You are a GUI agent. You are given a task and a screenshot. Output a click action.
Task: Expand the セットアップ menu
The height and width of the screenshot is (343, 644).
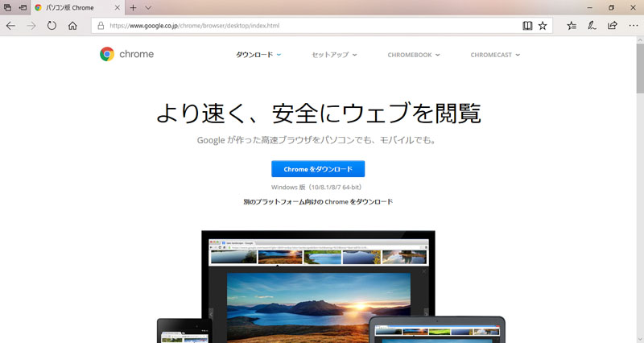pos(334,55)
